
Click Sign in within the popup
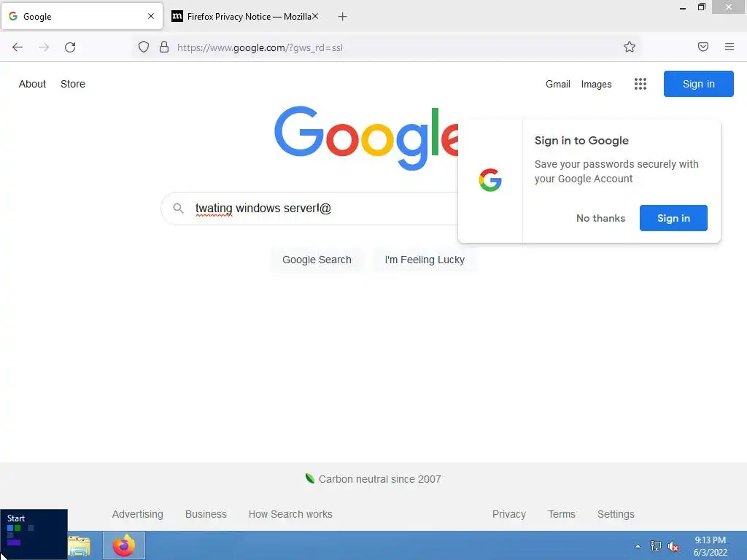[673, 218]
